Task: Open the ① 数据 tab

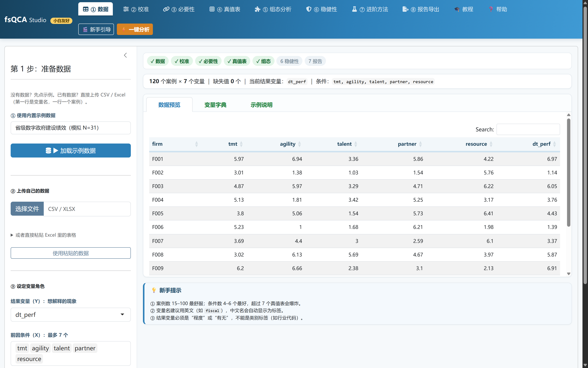Action: [96, 9]
